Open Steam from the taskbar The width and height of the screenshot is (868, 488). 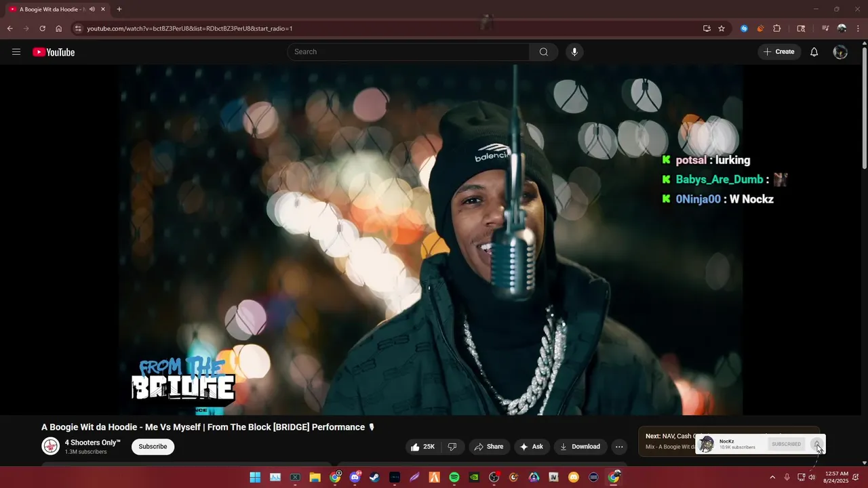coord(374,477)
